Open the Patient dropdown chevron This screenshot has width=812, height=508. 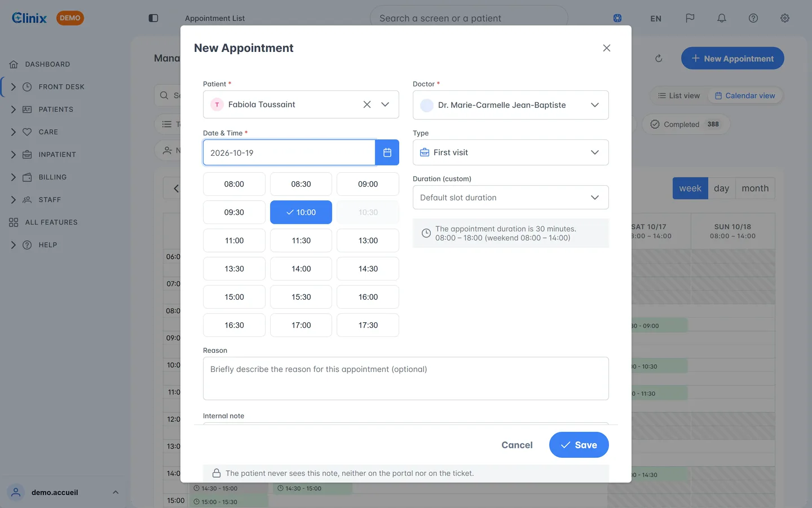(x=385, y=104)
